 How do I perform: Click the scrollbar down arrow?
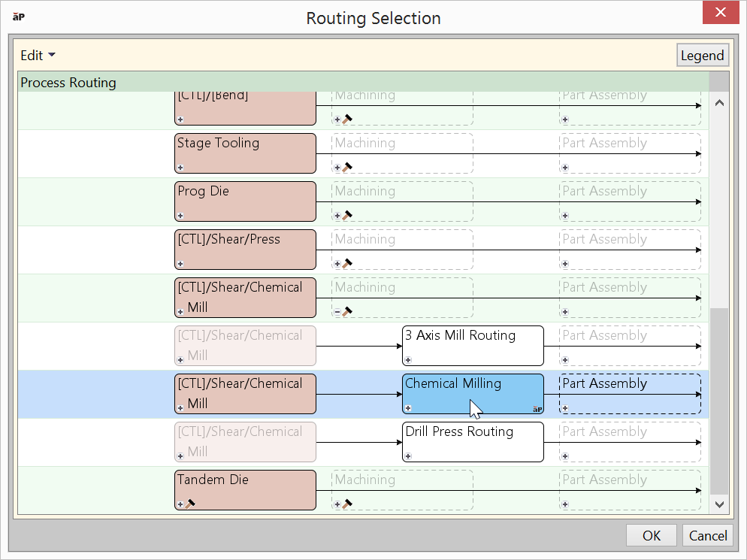[x=719, y=504]
